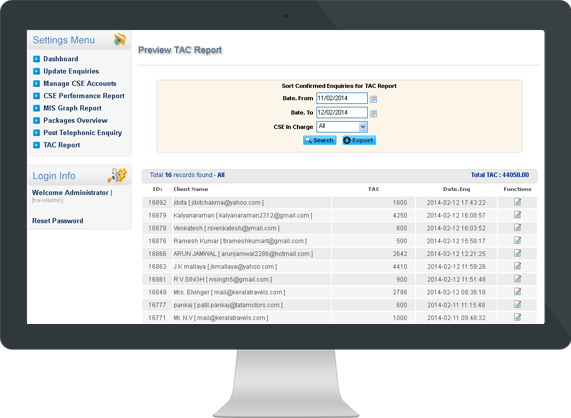Select MIS Graph Report in sidebar
This screenshot has height=418, width=571.
72,108
